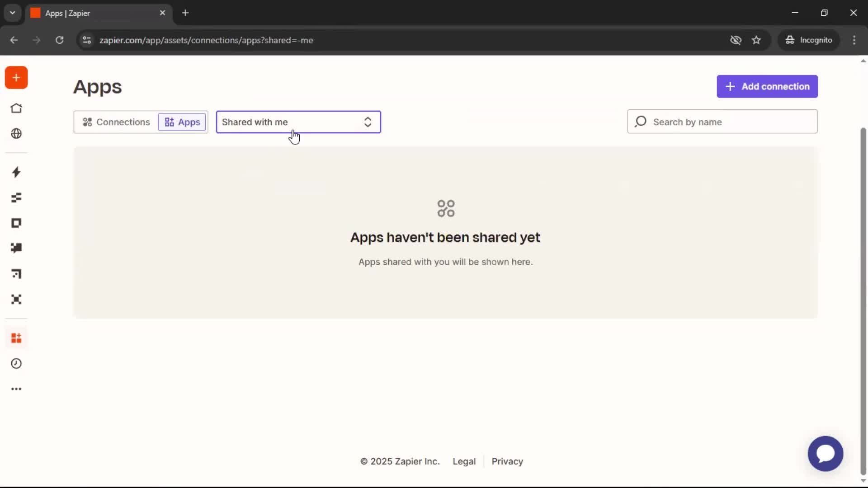Image resolution: width=868 pixels, height=488 pixels.
Task: Open the Tables icon in sidebar
Action: 16,197
